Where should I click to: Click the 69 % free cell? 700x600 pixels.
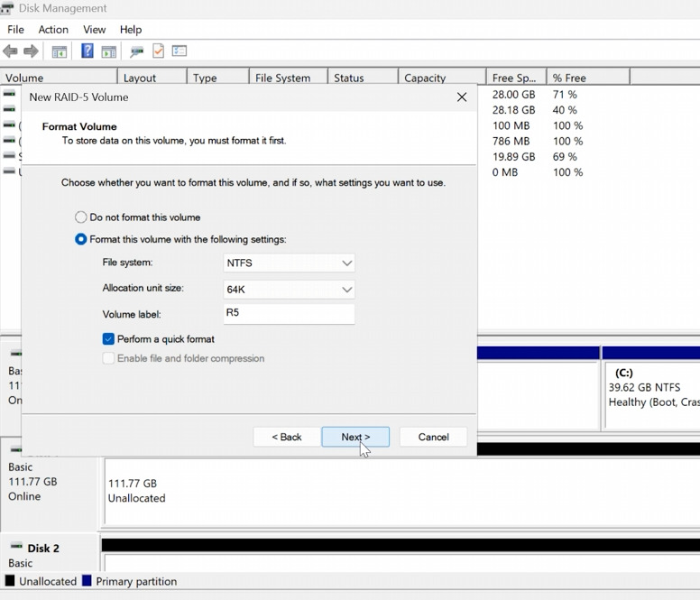pyautogui.click(x=565, y=157)
